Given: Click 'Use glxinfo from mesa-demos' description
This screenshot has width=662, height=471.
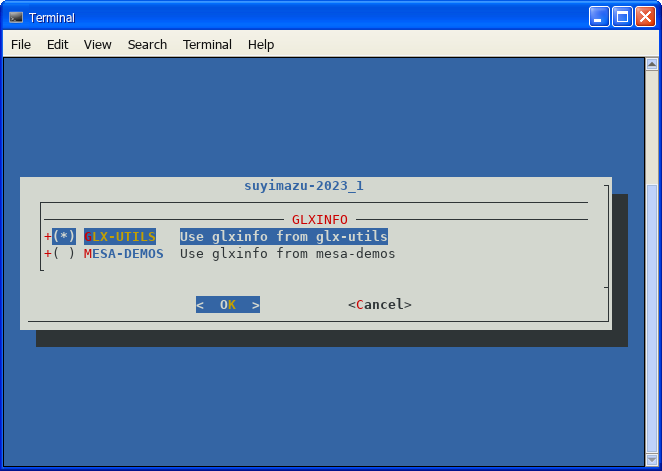Looking at the screenshot, I should click(288, 254).
